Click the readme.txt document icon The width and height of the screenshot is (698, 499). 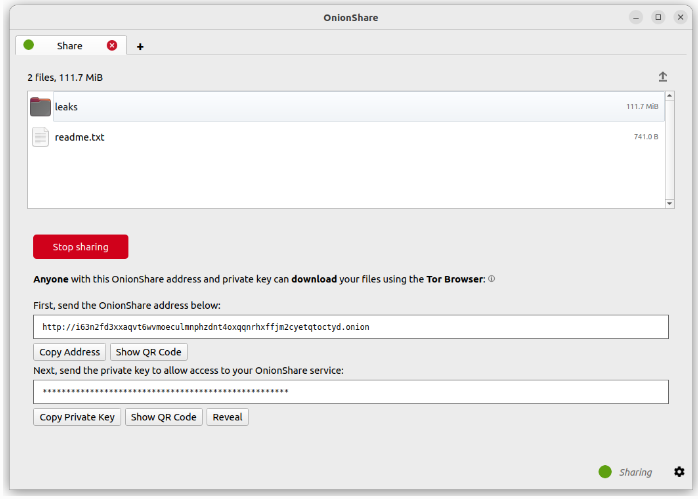(x=40, y=137)
